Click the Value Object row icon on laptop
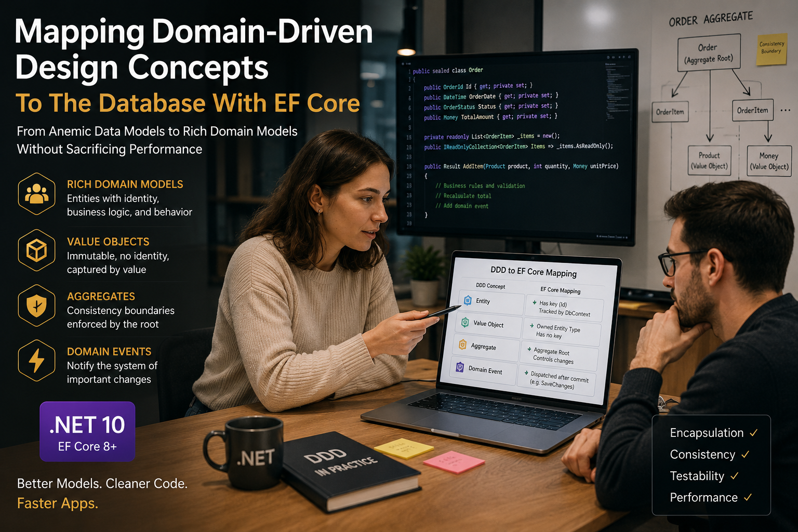 point(465,323)
